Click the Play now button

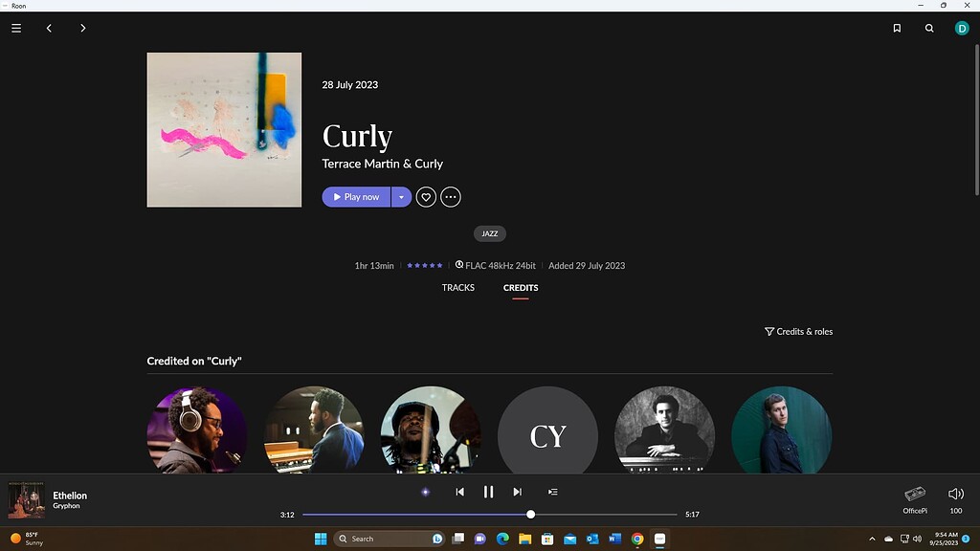tap(355, 196)
